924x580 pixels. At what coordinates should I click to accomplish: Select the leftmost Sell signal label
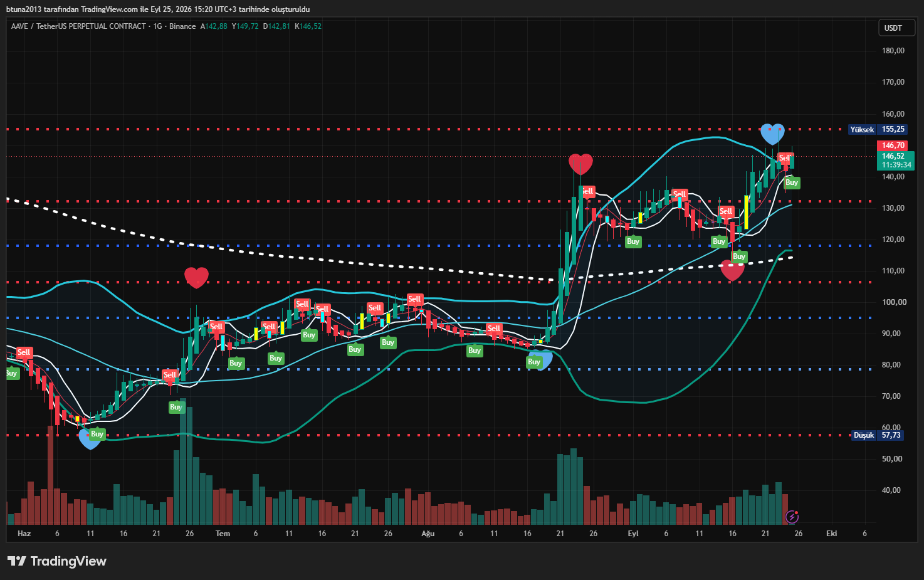click(x=24, y=352)
